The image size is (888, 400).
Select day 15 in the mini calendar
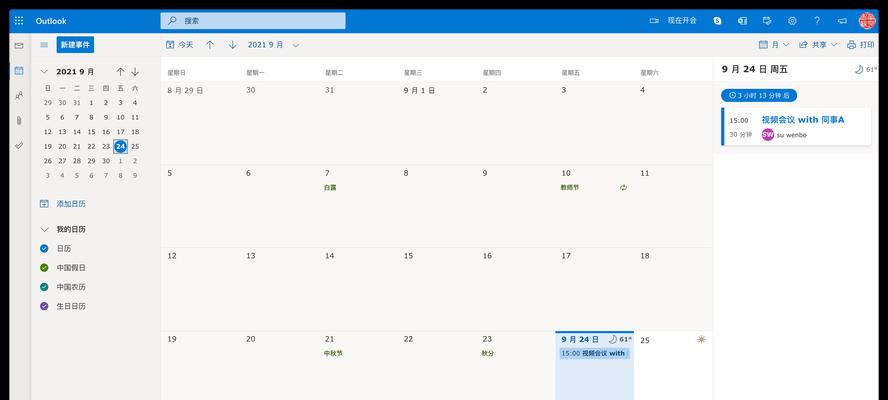coord(91,132)
